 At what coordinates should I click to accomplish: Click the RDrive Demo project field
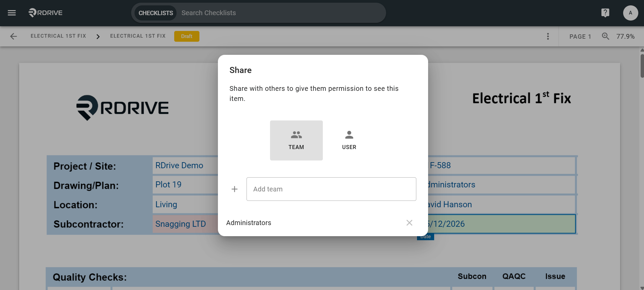pos(186,165)
